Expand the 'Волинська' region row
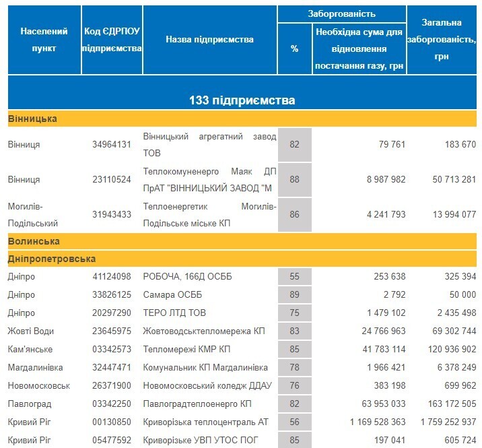 [x=34, y=241]
